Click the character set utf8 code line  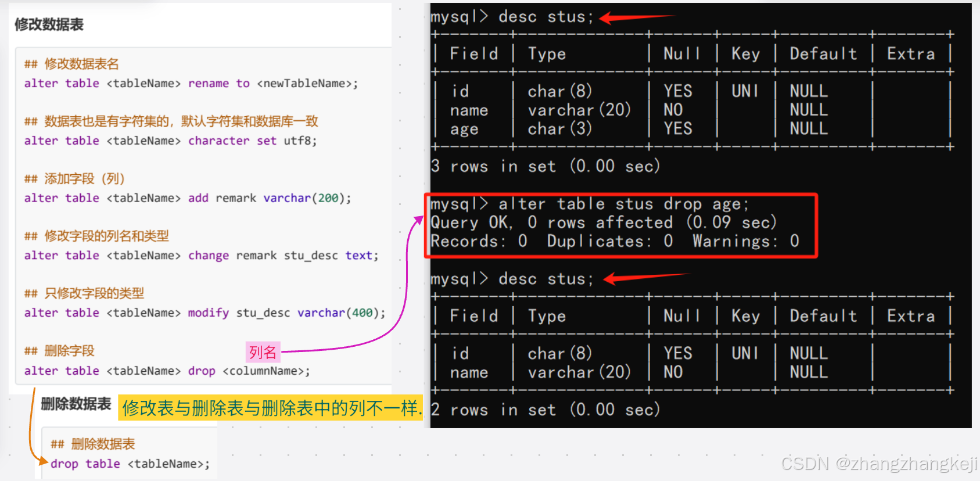pyautogui.click(x=170, y=141)
